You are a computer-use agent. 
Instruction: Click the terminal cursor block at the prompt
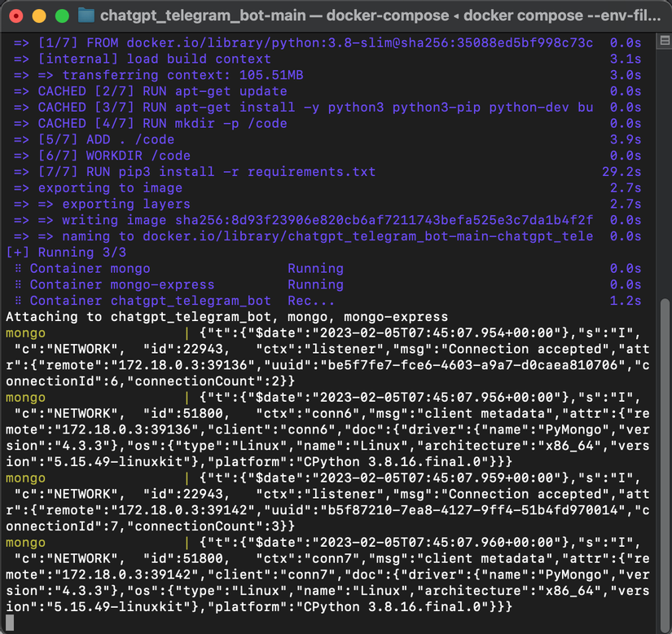10,623
